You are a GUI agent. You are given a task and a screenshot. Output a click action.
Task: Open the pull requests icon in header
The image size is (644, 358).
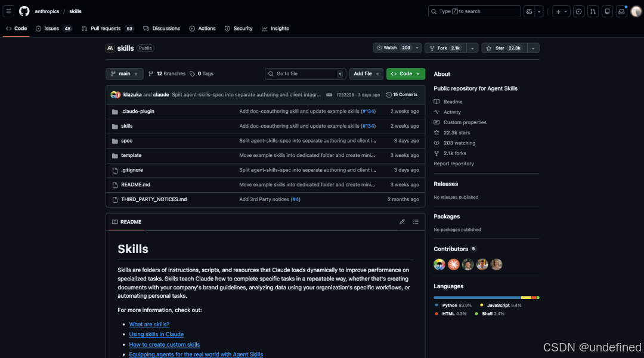pos(593,11)
